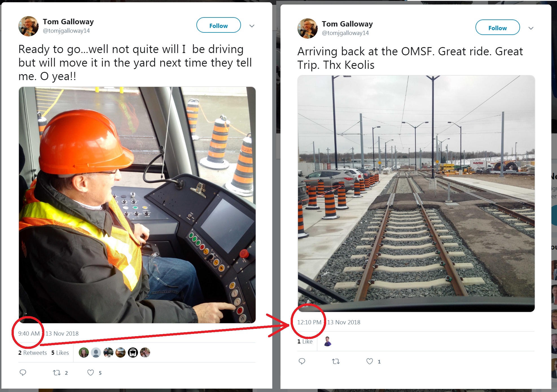
Task: Open the 2 Retweets list
Action: [32, 353]
